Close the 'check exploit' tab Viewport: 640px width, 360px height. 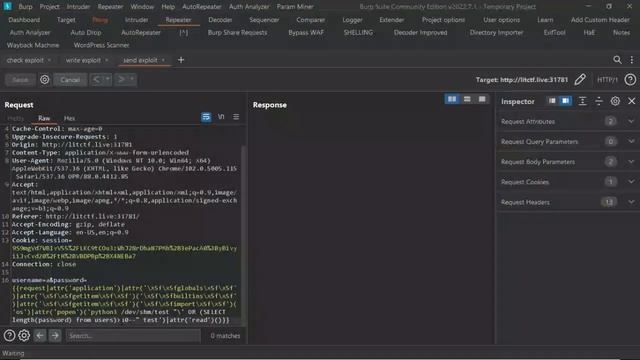(x=49, y=60)
